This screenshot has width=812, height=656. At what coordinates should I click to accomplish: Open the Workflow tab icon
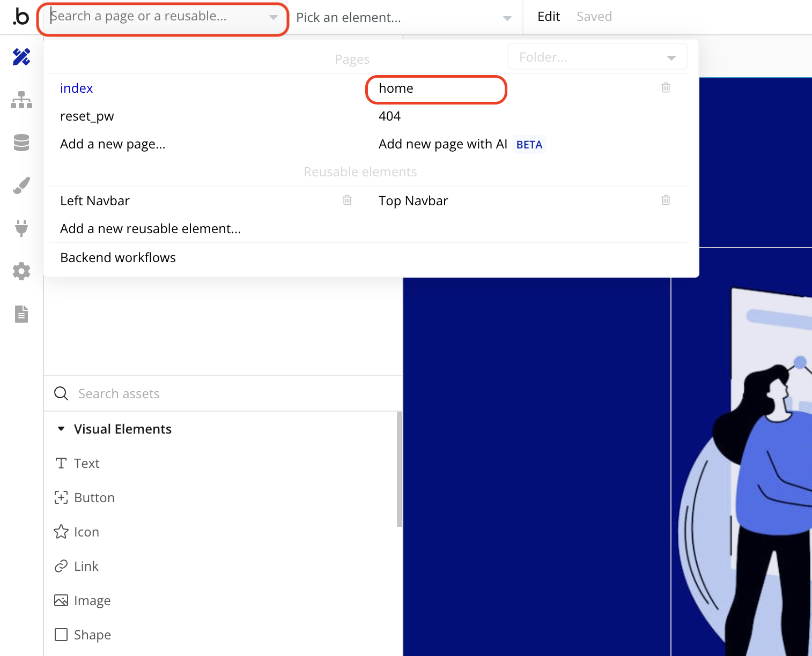tap(21, 100)
